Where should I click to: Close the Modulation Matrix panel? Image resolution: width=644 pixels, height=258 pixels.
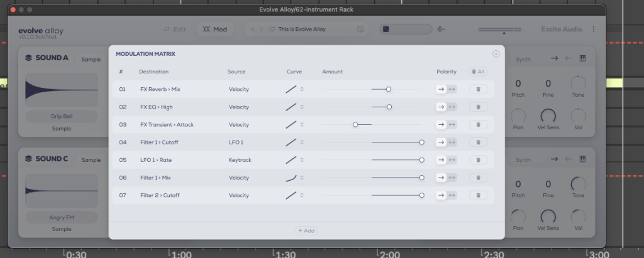[x=496, y=54]
